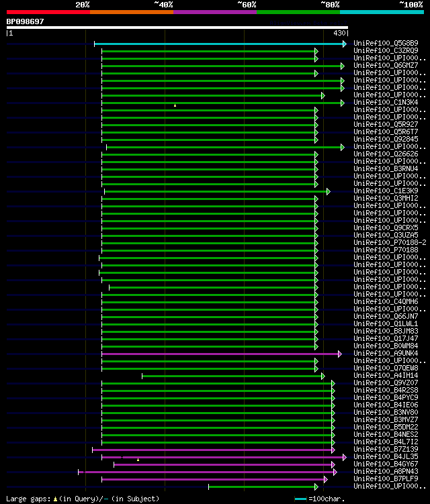The image size is (430, 504).
Task: Click the orange ~40% identity legend segment
Action: coord(132,12)
